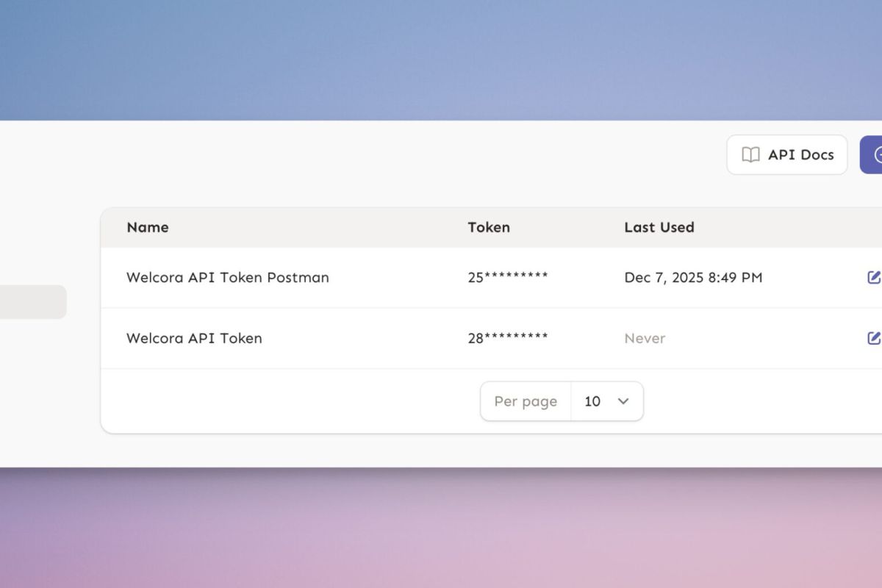Click the masked token starting with 28

tap(508, 338)
